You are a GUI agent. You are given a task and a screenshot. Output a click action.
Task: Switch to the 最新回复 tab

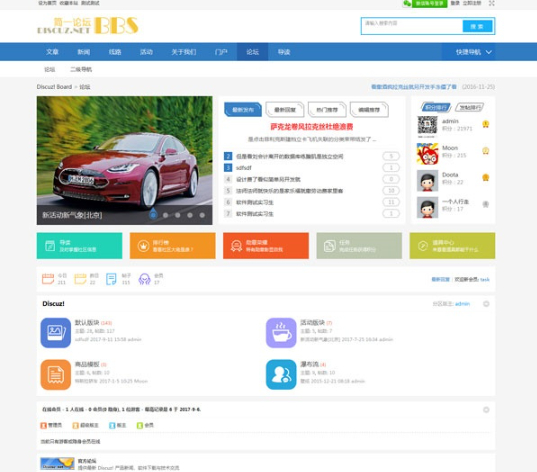click(285, 110)
